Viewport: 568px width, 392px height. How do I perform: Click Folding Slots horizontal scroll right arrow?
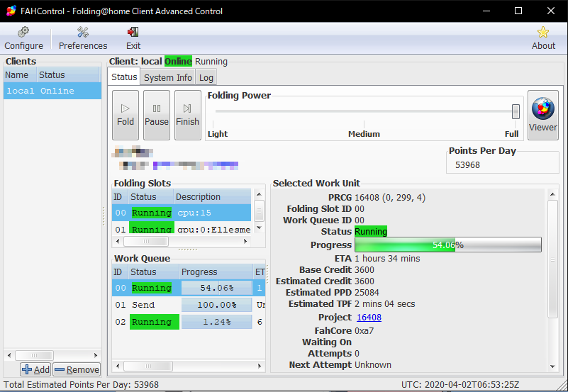pos(245,241)
